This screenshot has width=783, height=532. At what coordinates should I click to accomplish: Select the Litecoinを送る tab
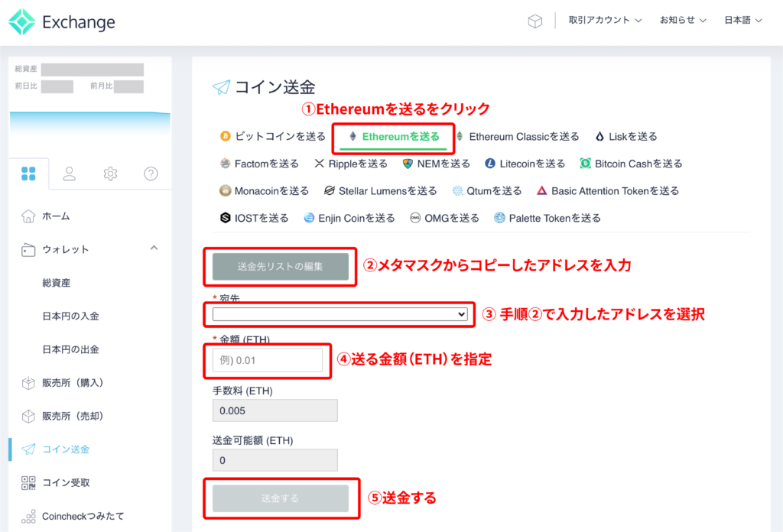[525, 164]
